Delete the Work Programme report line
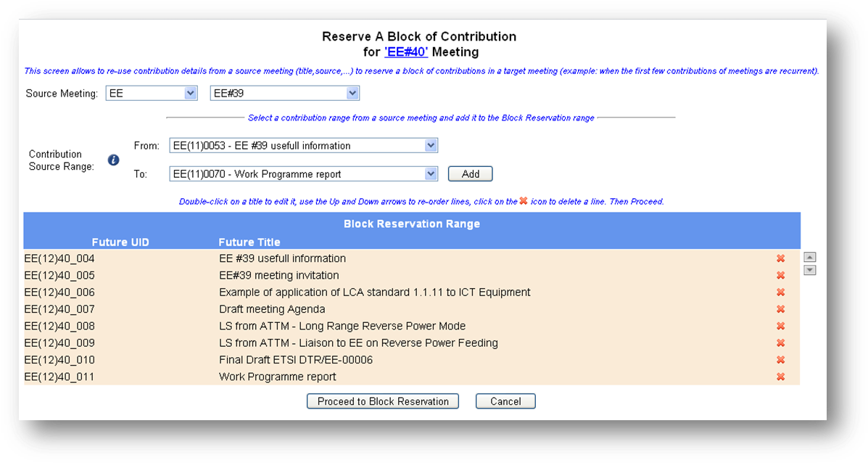 tap(780, 377)
